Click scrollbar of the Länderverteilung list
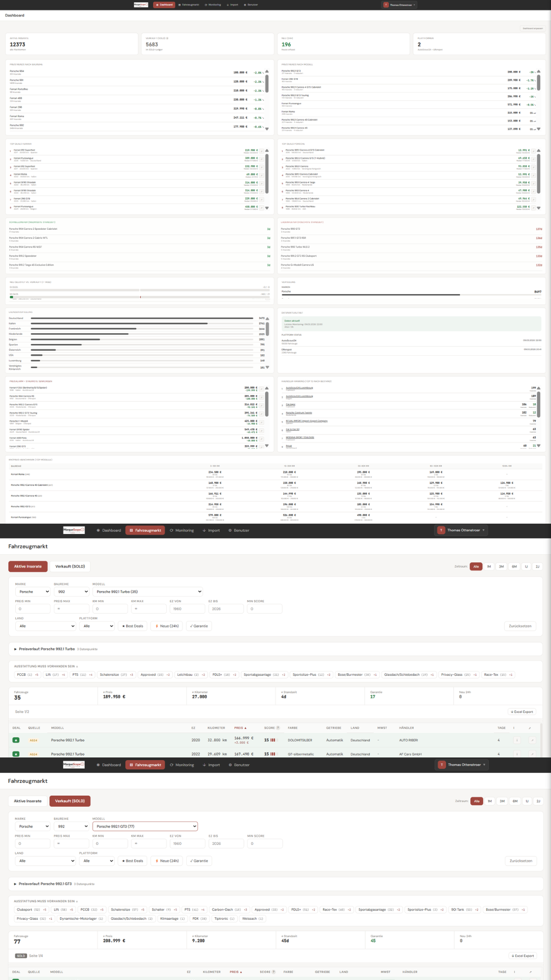551x980 pixels. pos(267,329)
